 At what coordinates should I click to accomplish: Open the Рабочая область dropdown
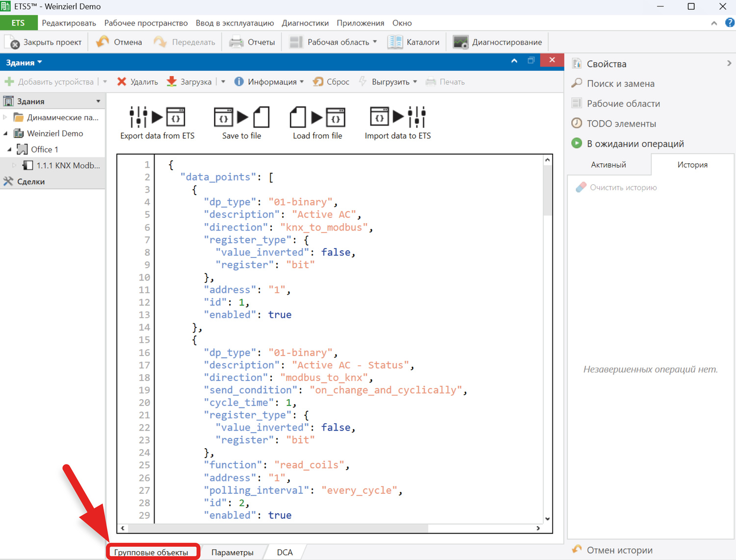tap(375, 42)
